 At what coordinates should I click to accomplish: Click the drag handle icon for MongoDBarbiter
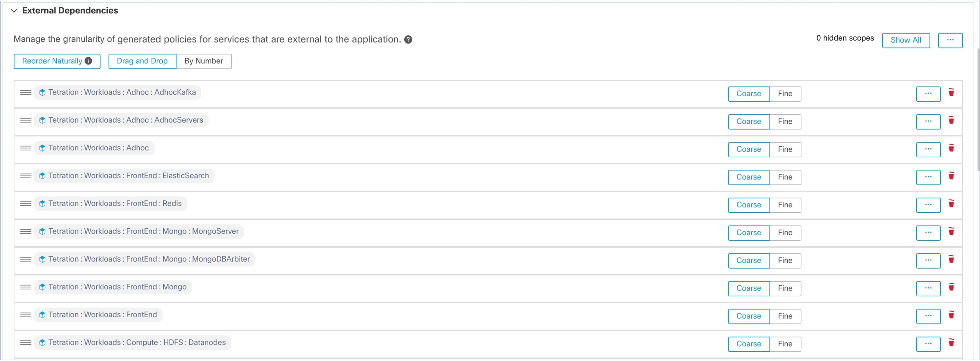click(26, 258)
